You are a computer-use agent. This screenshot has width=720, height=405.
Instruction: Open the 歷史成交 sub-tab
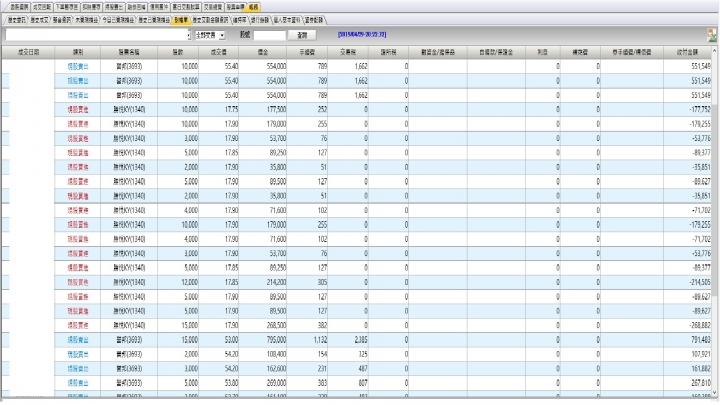(39, 20)
